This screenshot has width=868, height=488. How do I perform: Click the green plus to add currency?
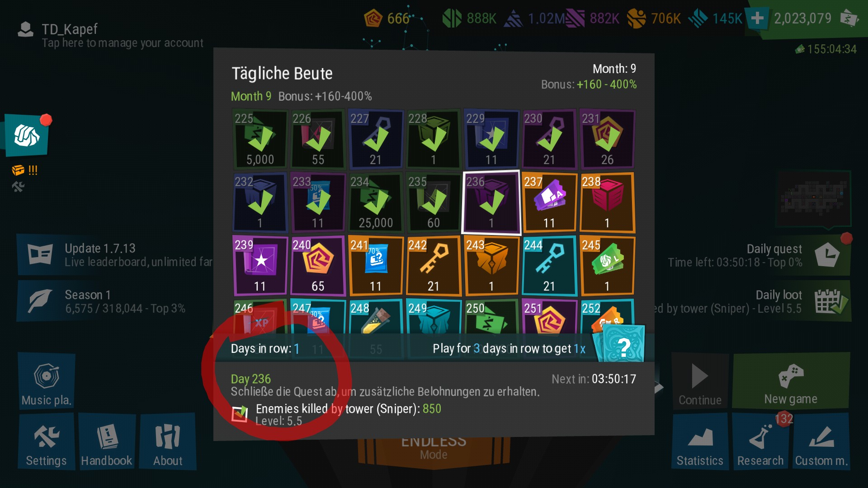[757, 19]
